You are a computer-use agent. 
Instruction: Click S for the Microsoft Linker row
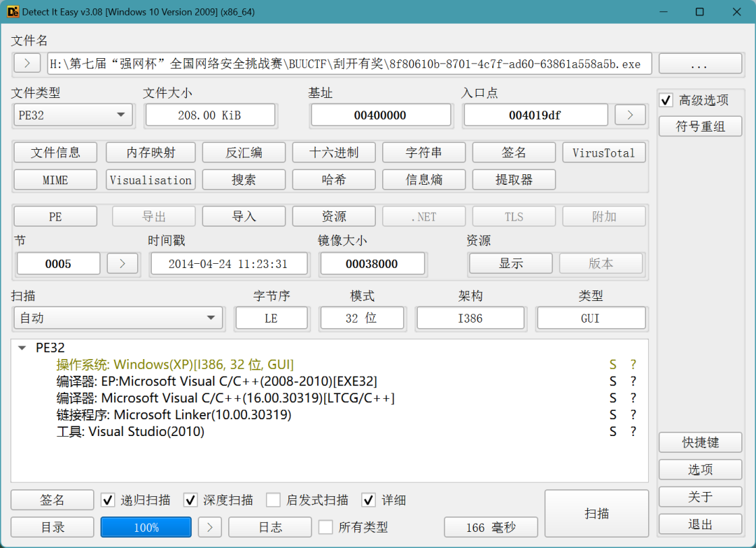(x=612, y=415)
